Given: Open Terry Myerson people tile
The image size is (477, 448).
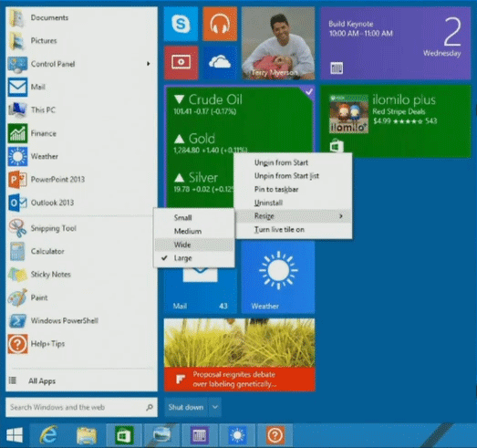Looking at the screenshot, I should pos(278,44).
